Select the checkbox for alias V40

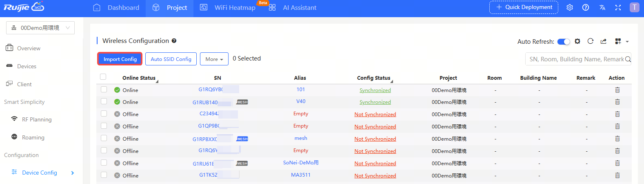coord(104,101)
